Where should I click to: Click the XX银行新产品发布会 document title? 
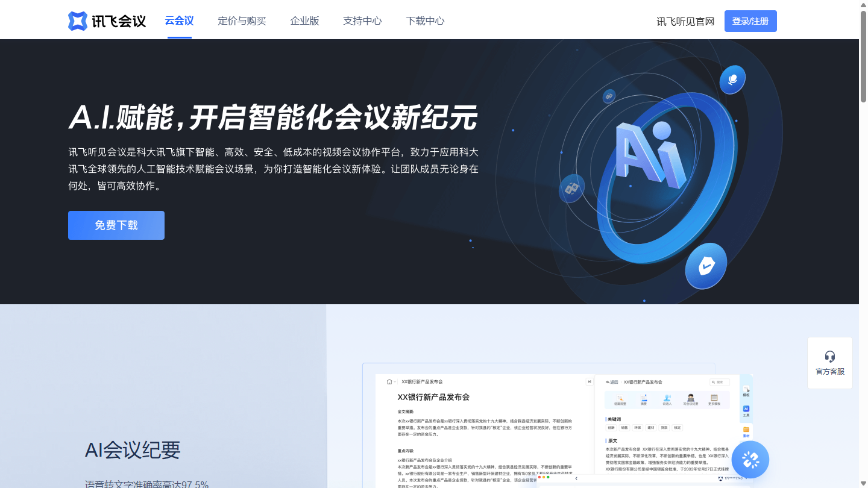click(x=433, y=397)
